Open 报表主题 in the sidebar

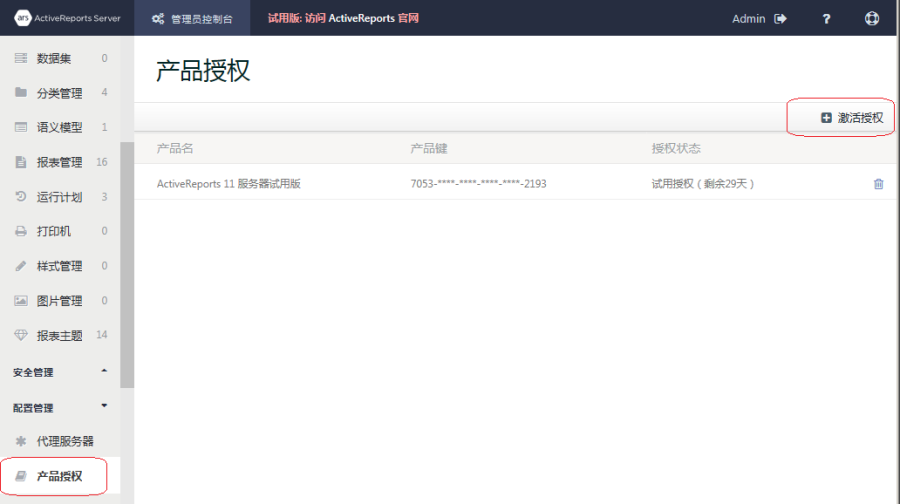pos(60,335)
